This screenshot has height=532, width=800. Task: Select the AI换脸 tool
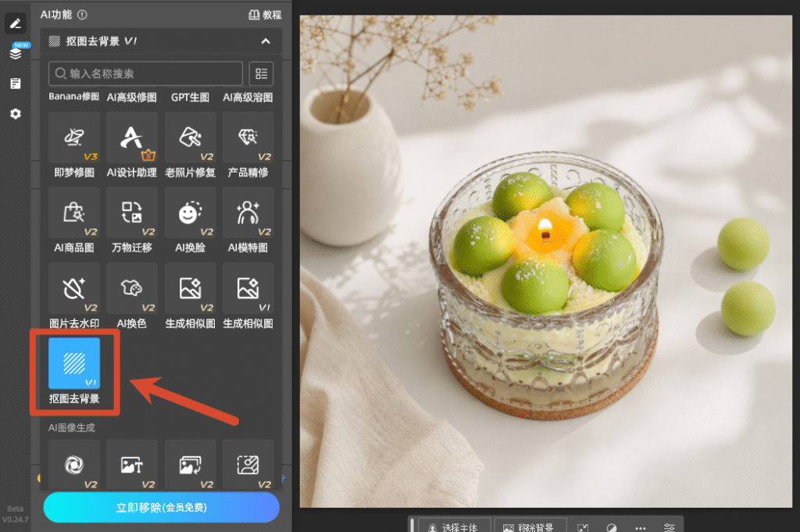pos(190,221)
